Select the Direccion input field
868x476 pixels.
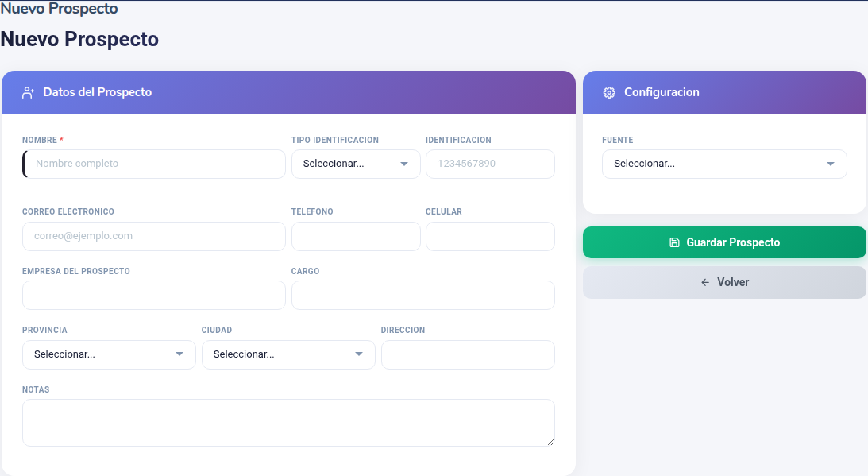pos(468,354)
